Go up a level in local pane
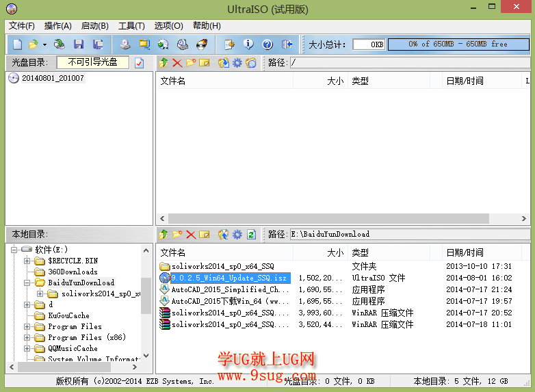535x392 pixels. [x=164, y=235]
